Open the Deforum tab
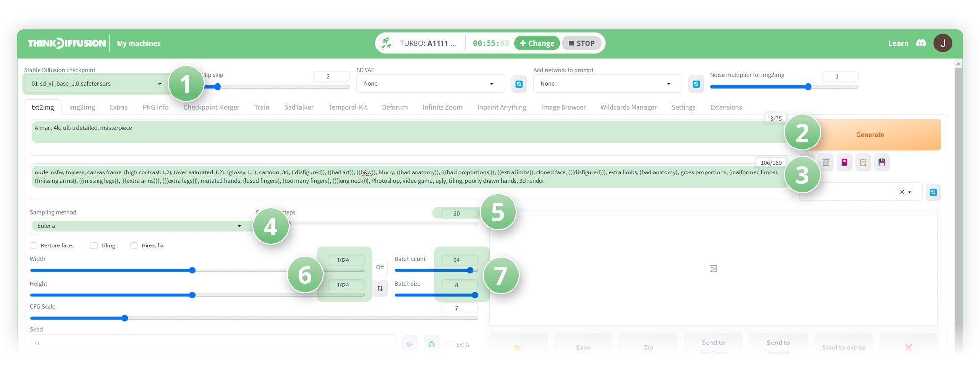 [x=395, y=107]
